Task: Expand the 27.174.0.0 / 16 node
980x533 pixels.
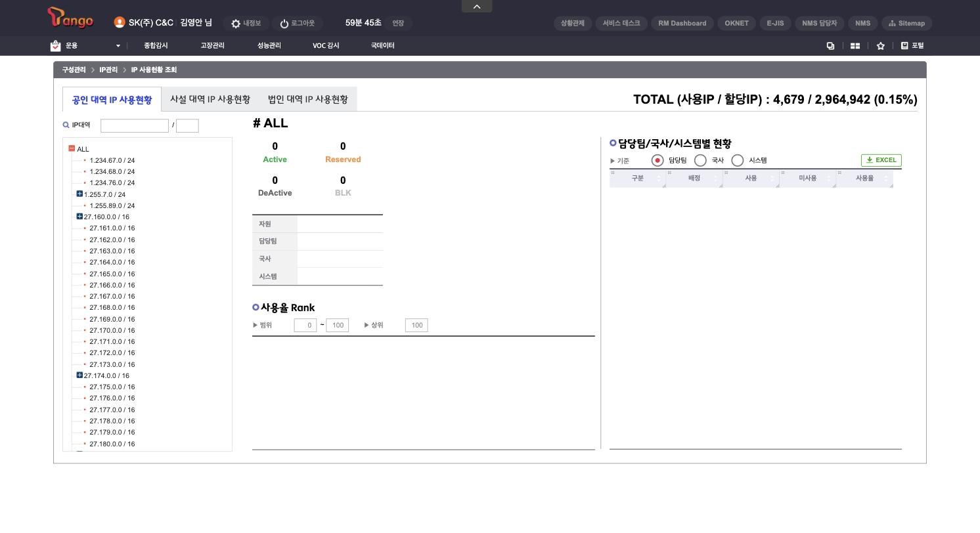Action: point(79,375)
